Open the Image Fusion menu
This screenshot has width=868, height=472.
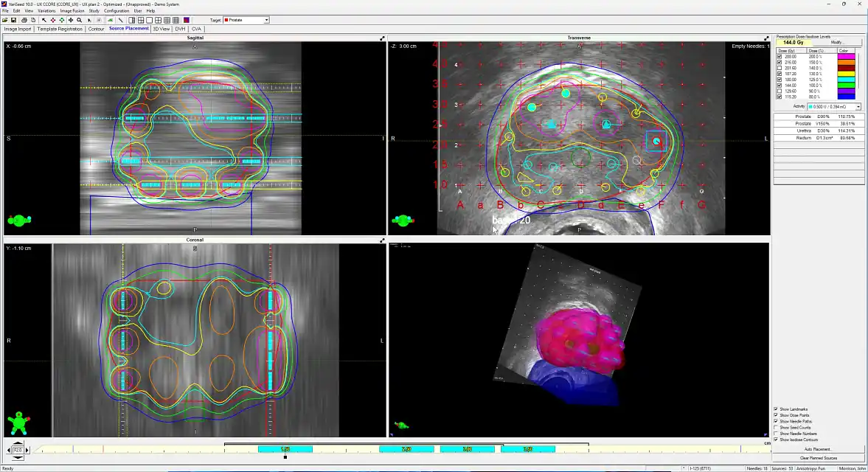click(72, 11)
